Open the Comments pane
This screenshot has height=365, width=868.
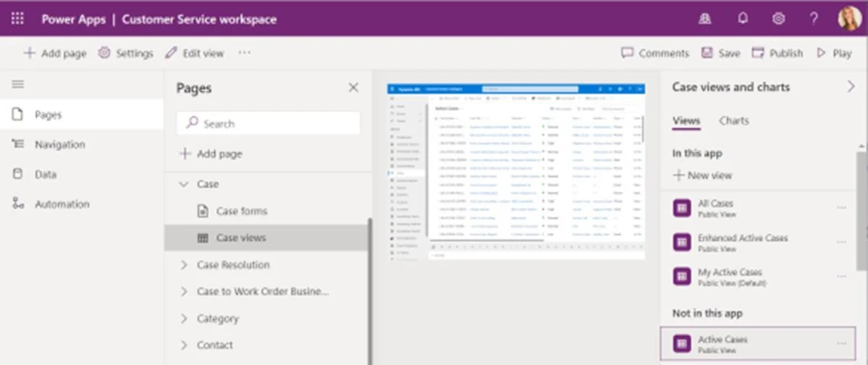[x=655, y=53]
